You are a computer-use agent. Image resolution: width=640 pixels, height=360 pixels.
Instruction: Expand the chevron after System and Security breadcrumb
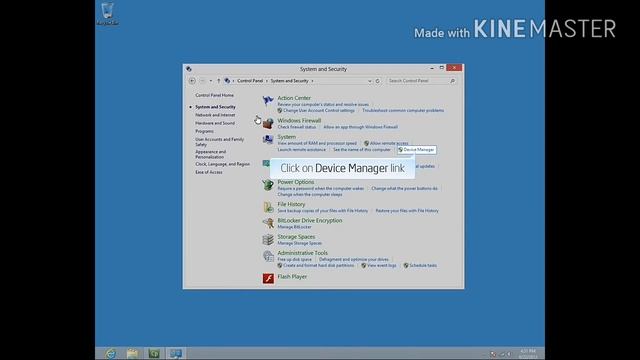(312, 81)
